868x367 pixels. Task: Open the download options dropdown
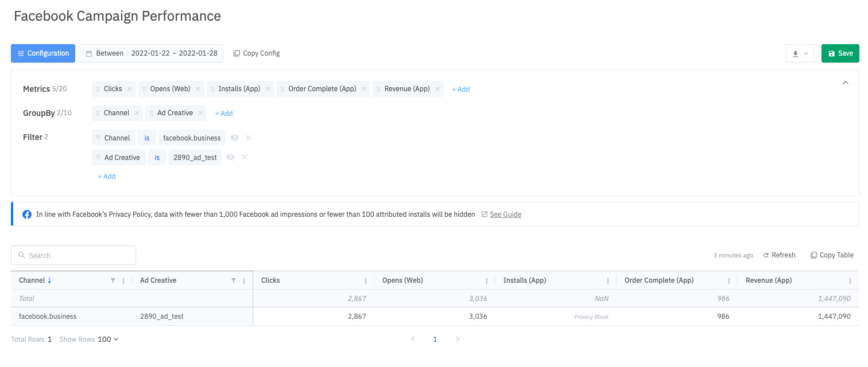[800, 53]
